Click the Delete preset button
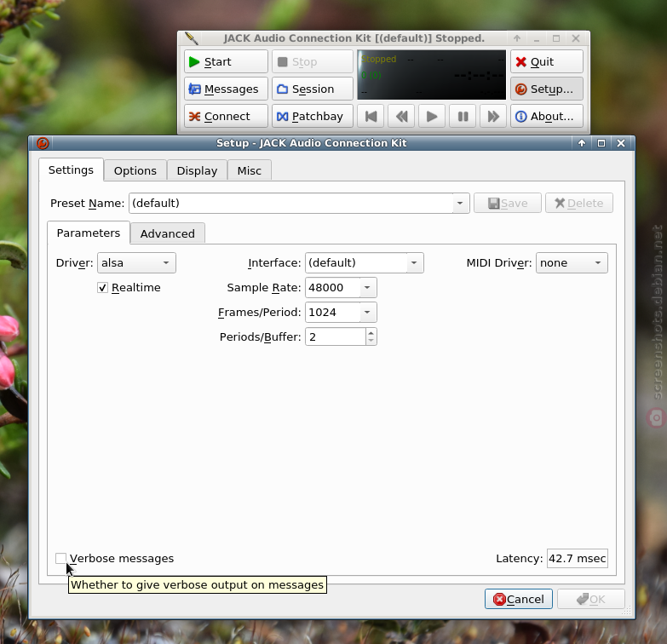The height and width of the screenshot is (644, 667). [x=579, y=204]
